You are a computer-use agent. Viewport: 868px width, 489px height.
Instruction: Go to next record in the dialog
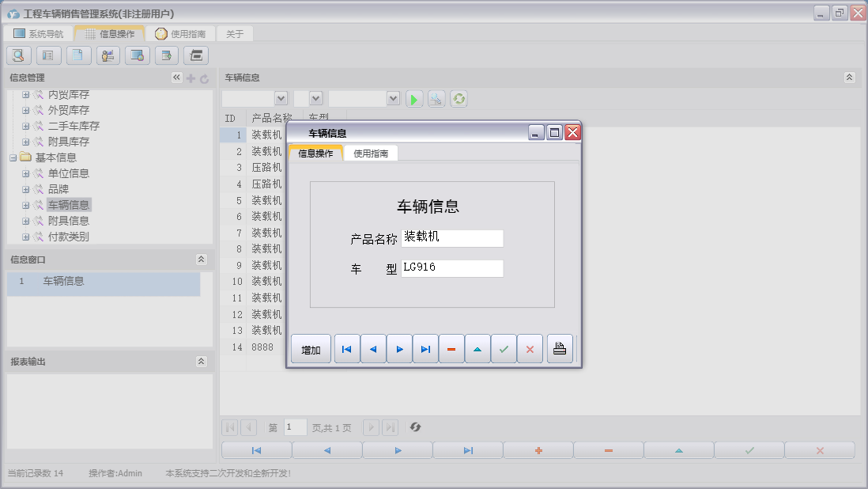[x=399, y=349]
